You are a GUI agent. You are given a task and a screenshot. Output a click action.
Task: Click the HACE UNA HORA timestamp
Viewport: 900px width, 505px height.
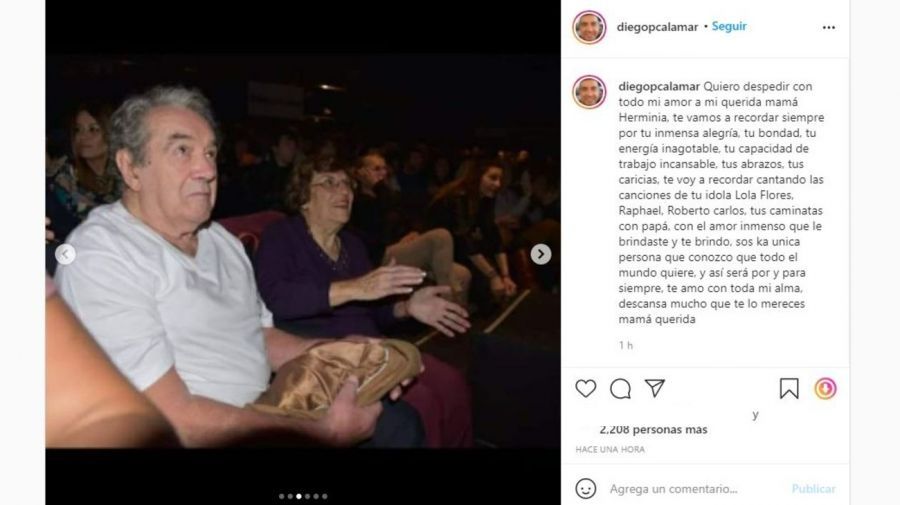click(610, 449)
